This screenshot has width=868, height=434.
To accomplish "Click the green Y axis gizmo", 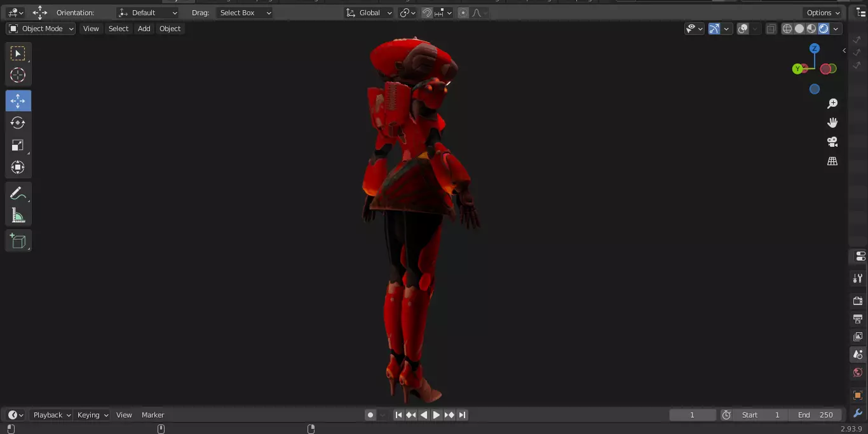I will [x=797, y=69].
